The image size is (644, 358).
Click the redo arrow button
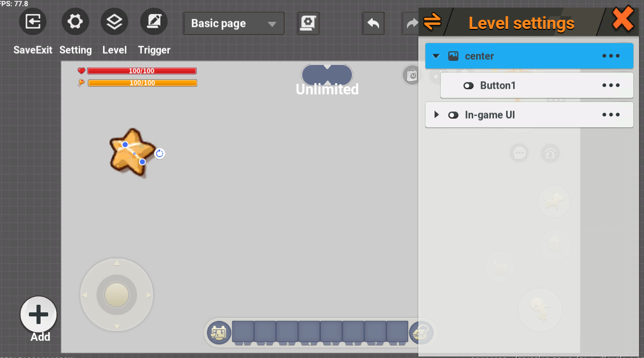coord(412,23)
